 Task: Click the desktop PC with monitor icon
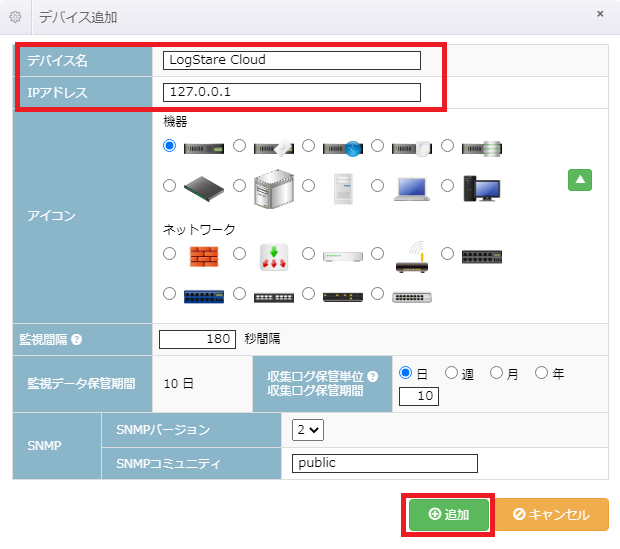pyautogui.click(x=482, y=189)
